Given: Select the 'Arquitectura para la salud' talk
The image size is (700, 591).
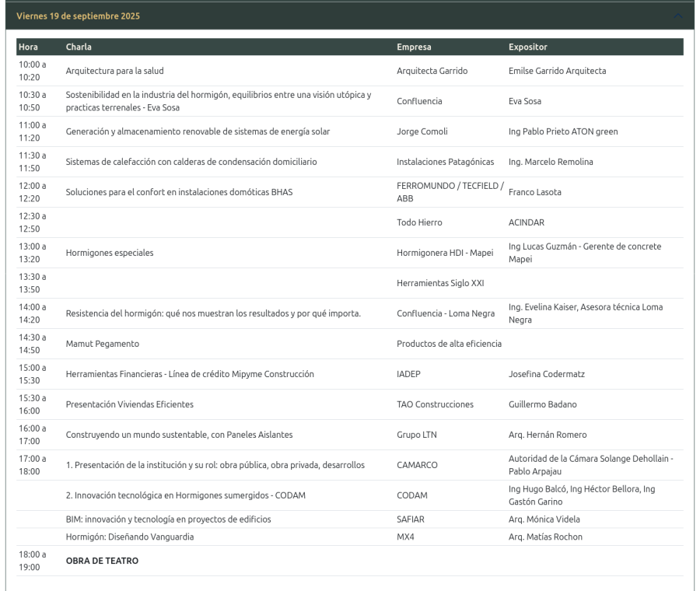Looking at the screenshot, I should [x=114, y=71].
